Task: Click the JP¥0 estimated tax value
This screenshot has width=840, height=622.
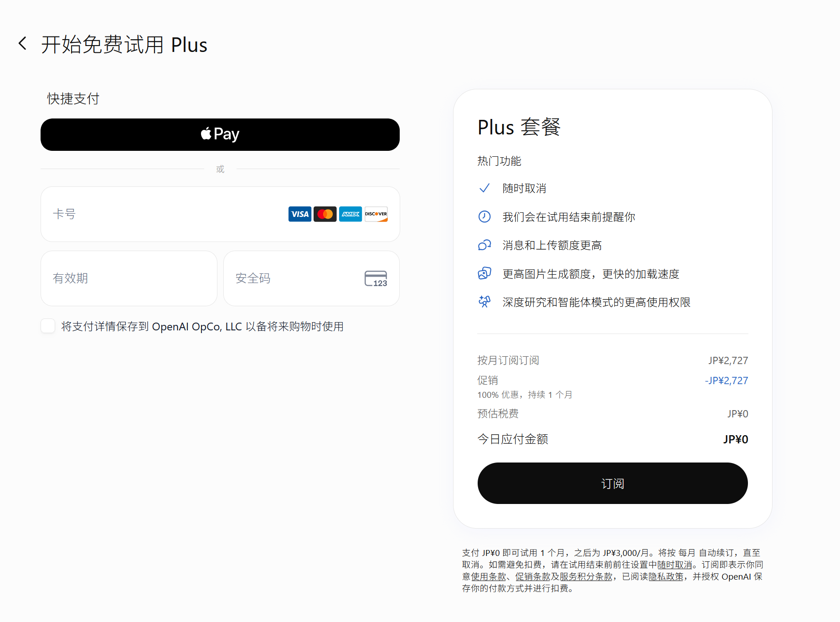Action: click(x=737, y=414)
